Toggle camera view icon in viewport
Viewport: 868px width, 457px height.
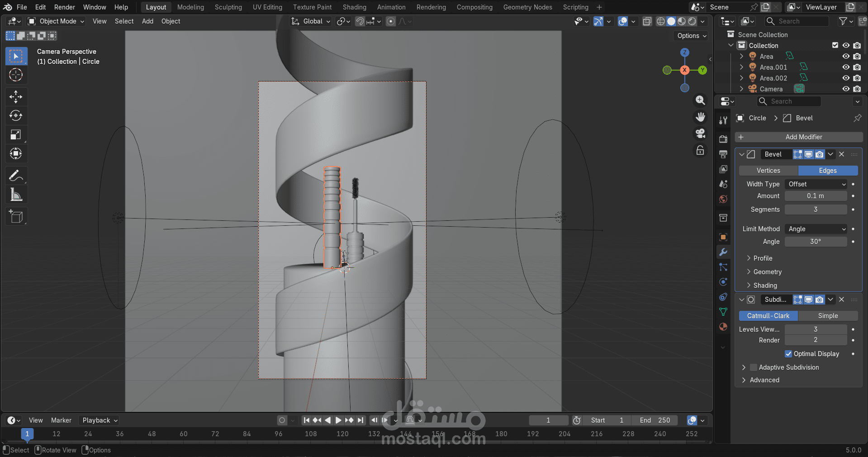[x=700, y=133]
